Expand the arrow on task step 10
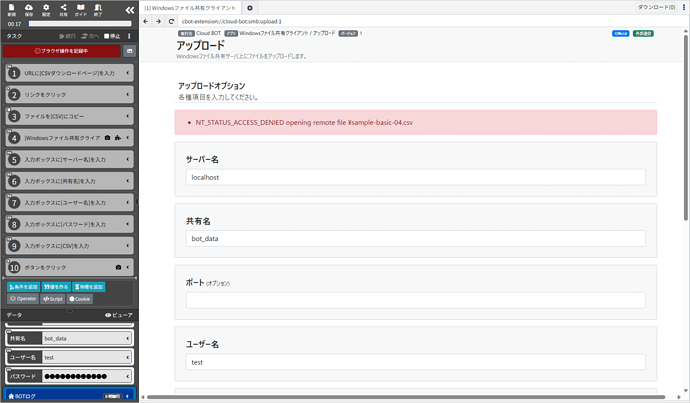The width and height of the screenshot is (690, 403). pos(128,267)
